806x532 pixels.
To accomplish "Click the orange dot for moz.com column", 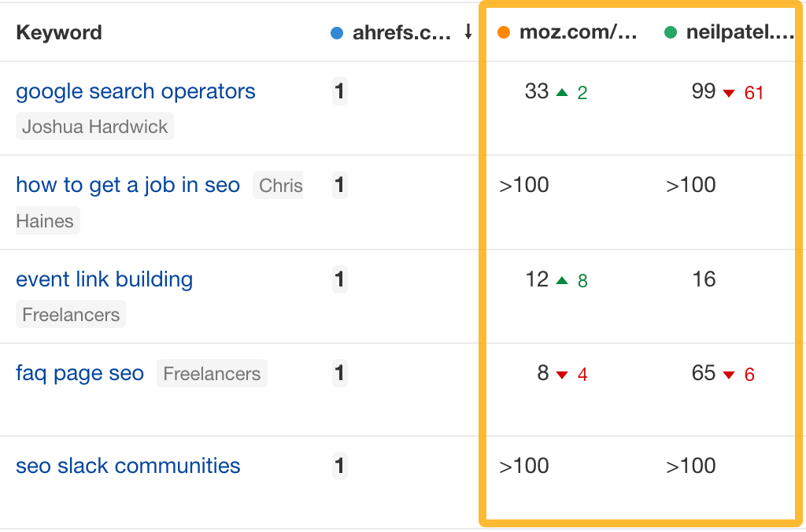I will tap(504, 33).
